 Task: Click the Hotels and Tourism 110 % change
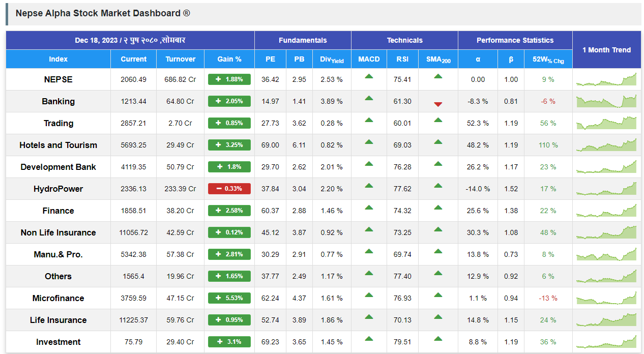click(x=548, y=145)
